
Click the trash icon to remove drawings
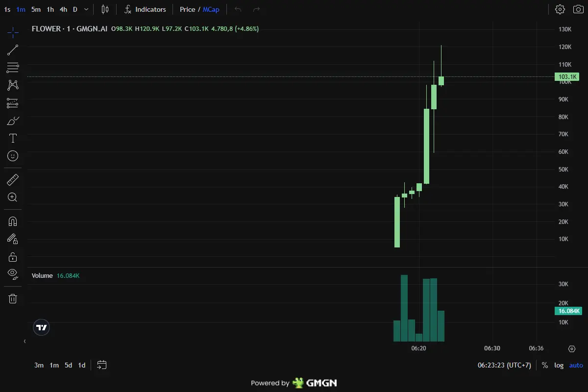pos(13,298)
